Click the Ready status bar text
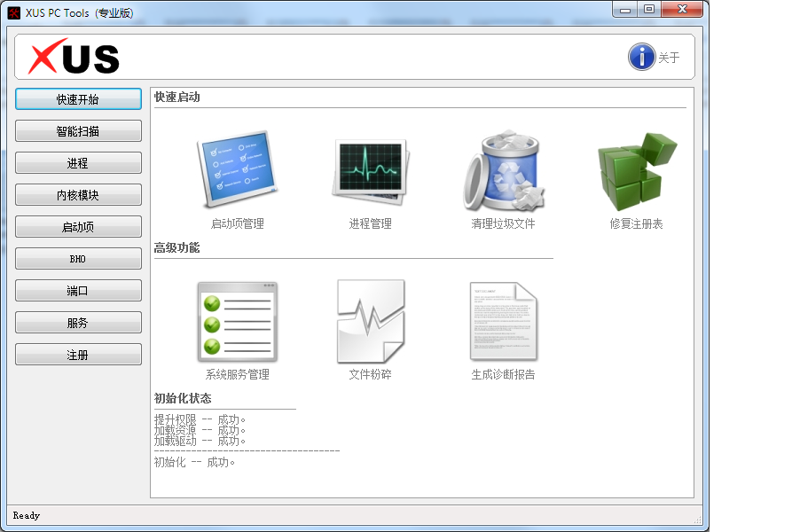The width and height of the screenshot is (792, 532). [x=27, y=515]
